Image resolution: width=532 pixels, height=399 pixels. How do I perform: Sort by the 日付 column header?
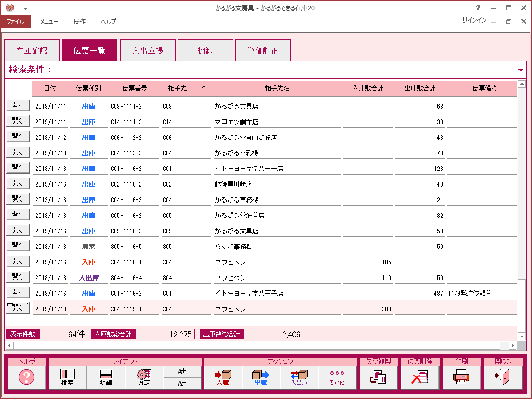pos(50,88)
